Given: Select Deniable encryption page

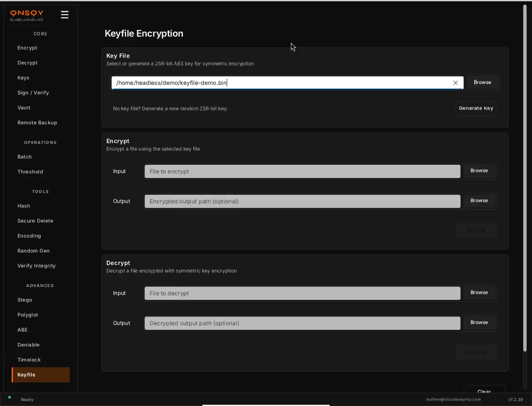Looking at the screenshot, I should tap(41, 345).
